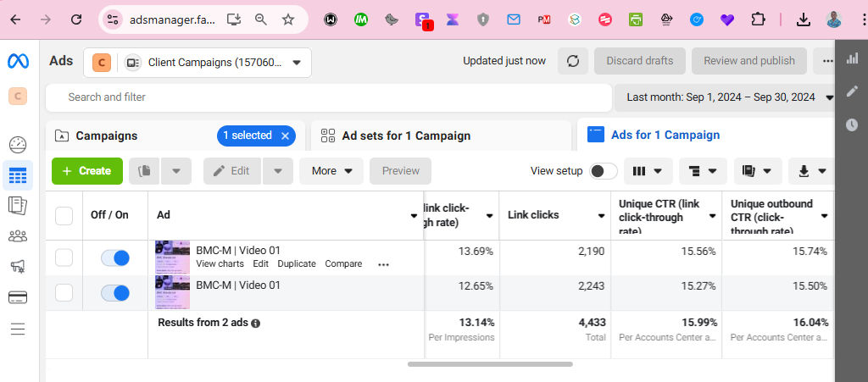Click the Discard drafts button
Image resolution: width=868 pixels, height=382 pixels.
point(640,61)
